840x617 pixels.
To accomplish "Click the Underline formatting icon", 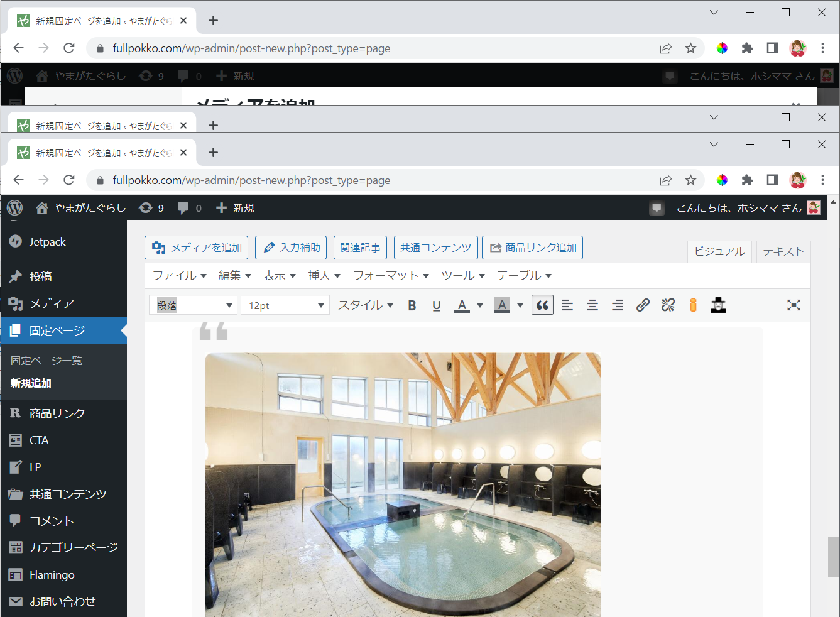I will [437, 305].
